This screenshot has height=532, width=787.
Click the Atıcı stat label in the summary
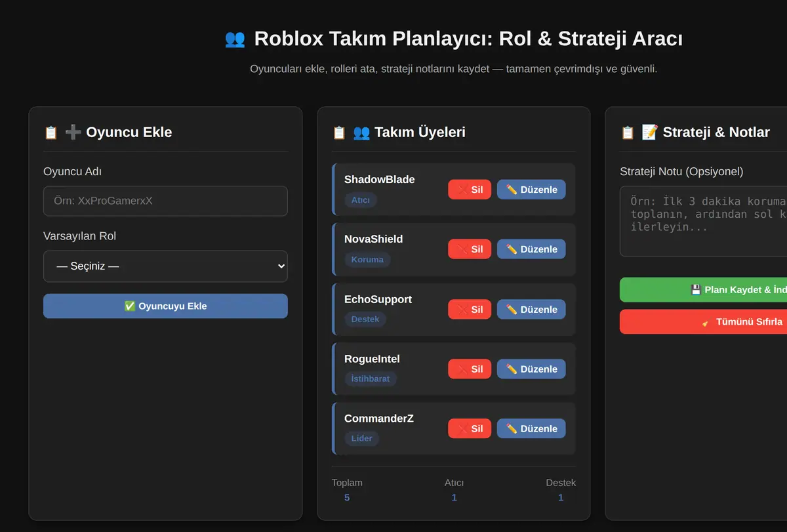coord(454,483)
